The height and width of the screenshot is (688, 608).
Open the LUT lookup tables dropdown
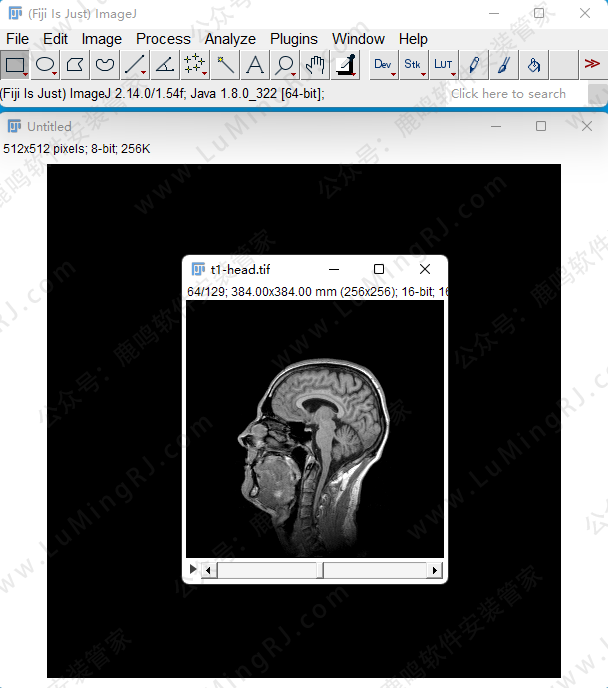[443, 65]
